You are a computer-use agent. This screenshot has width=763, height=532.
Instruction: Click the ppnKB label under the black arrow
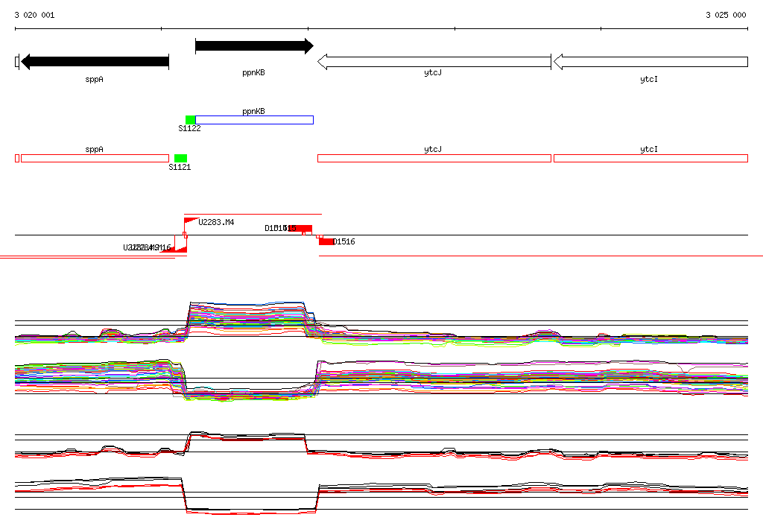(253, 72)
